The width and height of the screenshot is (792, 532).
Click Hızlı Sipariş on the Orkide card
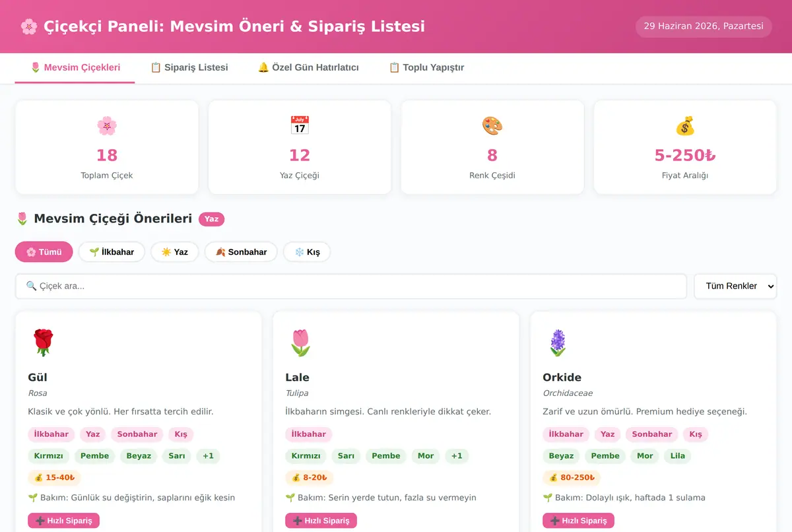tap(579, 521)
